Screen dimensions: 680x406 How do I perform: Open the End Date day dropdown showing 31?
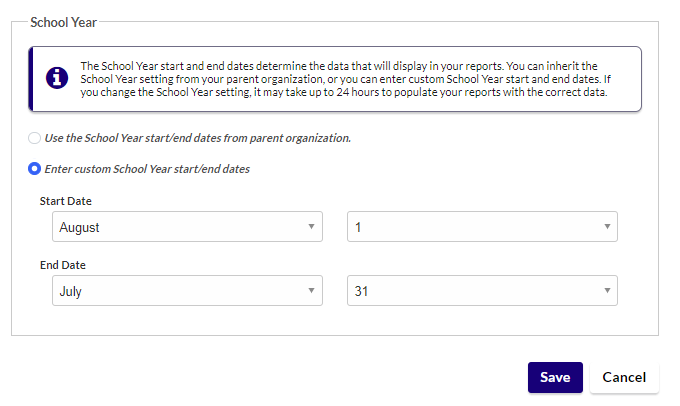coord(482,290)
